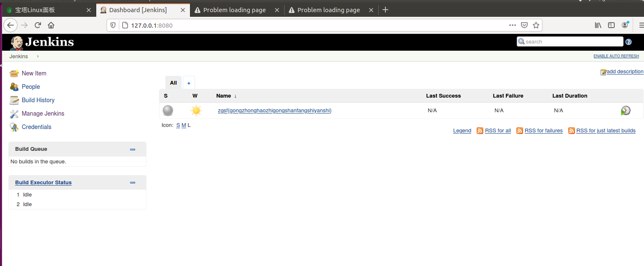This screenshot has width=644, height=266.
Task: Reload the page with the refresh icon
Action: [38, 25]
